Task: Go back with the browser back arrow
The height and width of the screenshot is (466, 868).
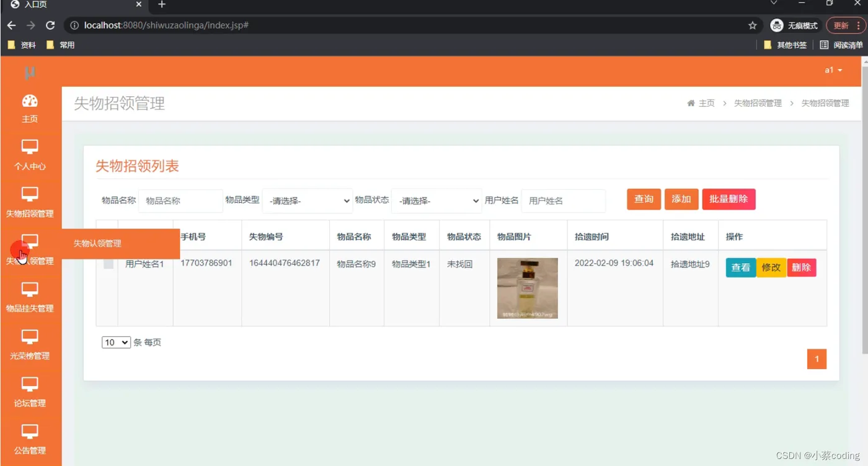Action: pyautogui.click(x=11, y=25)
